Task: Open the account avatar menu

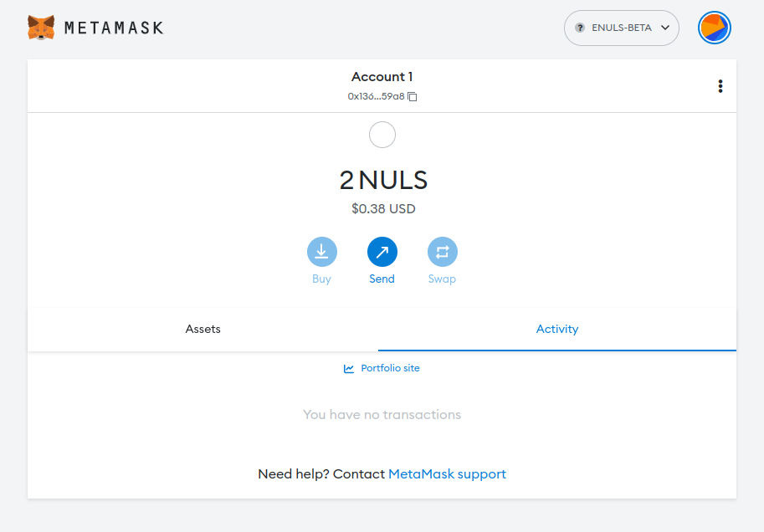Action: [715, 28]
